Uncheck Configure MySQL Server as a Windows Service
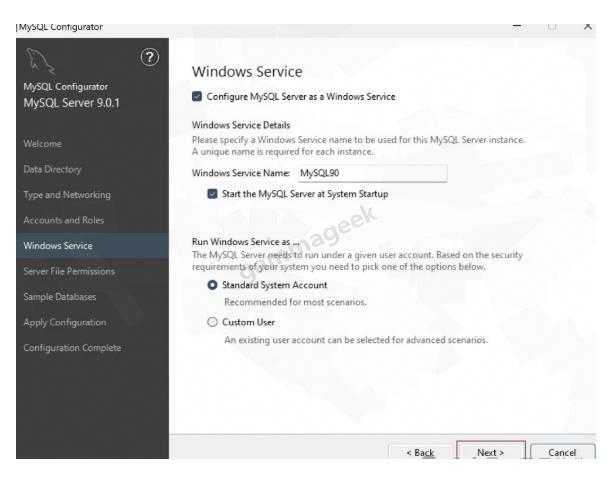Viewport: 612px width, 483px height. coord(197,96)
